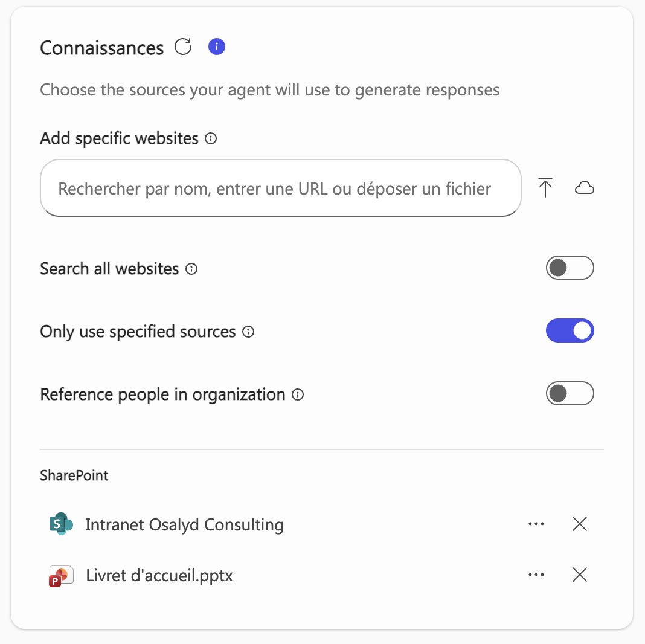Viewport: 645px width, 644px height.
Task: Disable Only use specified sources
Action: click(x=570, y=330)
